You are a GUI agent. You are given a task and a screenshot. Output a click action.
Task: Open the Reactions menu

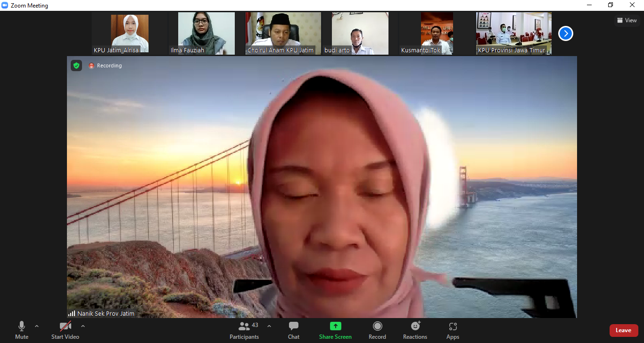pyautogui.click(x=415, y=330)
